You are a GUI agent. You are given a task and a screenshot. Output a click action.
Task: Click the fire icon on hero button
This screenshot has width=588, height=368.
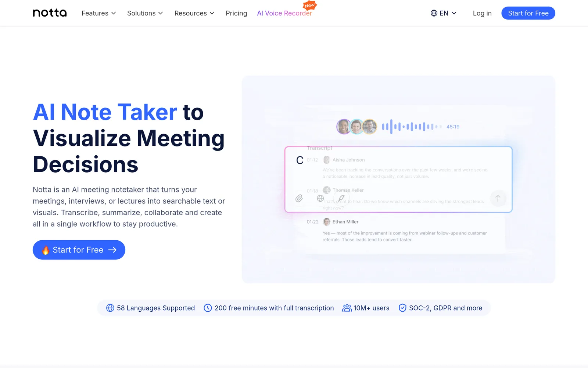click(46, 250)
